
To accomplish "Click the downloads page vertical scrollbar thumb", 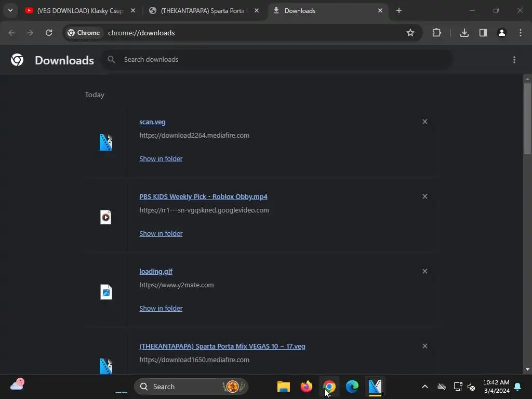I will tap(527, 118).
